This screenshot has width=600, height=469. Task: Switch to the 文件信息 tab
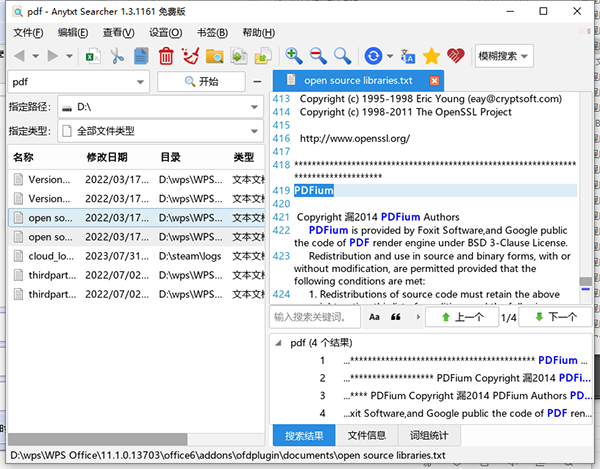(x=367, y=435)
